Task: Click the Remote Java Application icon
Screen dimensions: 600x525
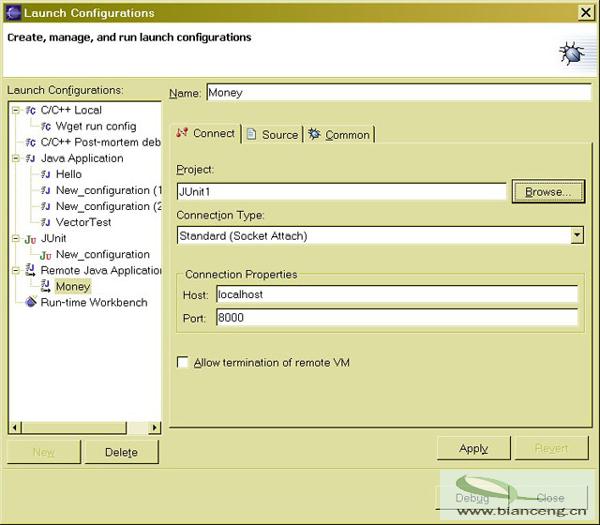Action: pyautogui.click(x=31, y=270)
